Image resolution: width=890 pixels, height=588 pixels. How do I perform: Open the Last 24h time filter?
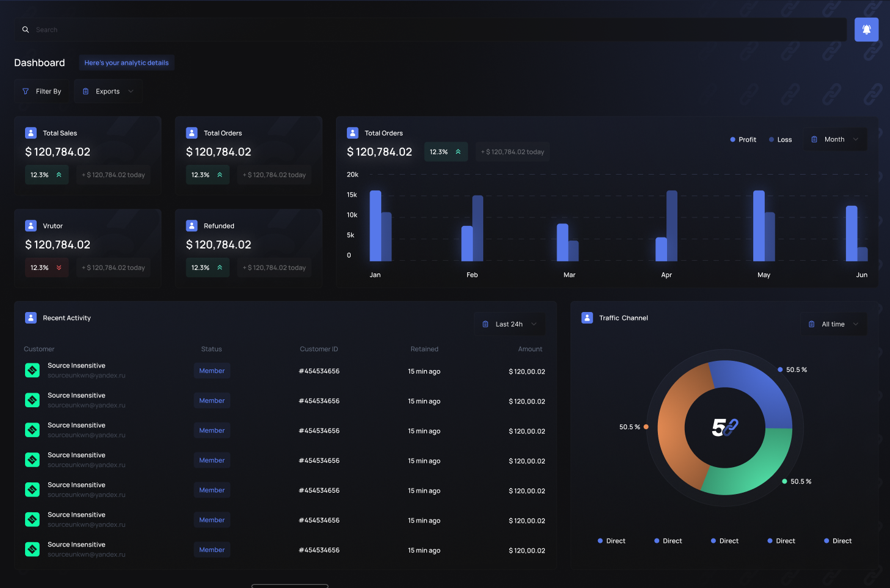509,324
